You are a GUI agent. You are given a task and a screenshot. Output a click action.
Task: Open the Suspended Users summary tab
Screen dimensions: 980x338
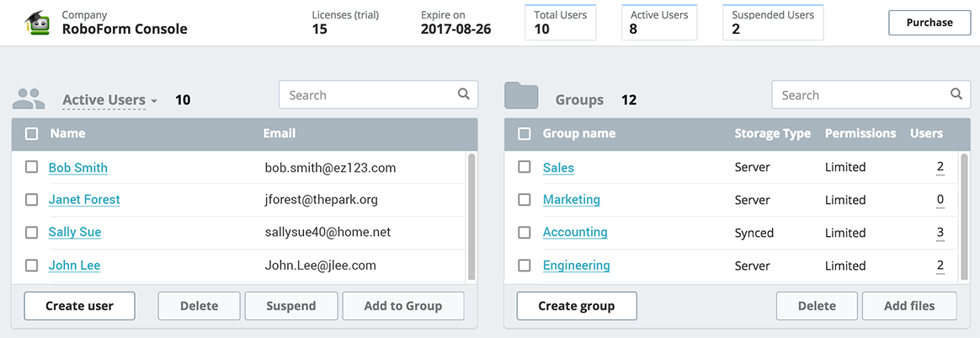[773, 23]
